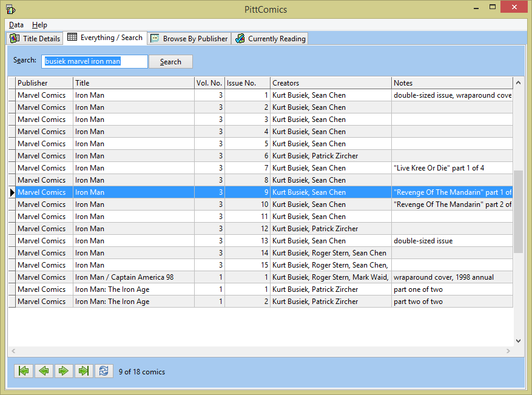
Task: Click vertical scrollbar up arrow
Action: tap(518, 83)
